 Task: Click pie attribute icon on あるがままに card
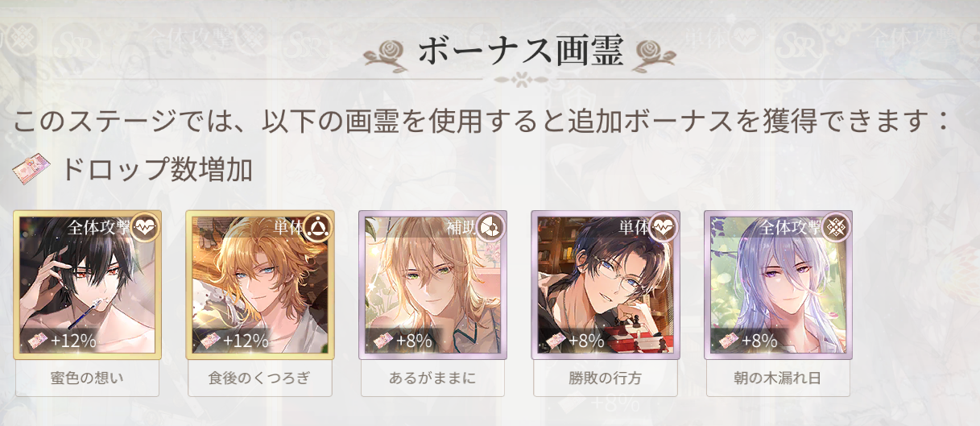click(x=490, y=227)
